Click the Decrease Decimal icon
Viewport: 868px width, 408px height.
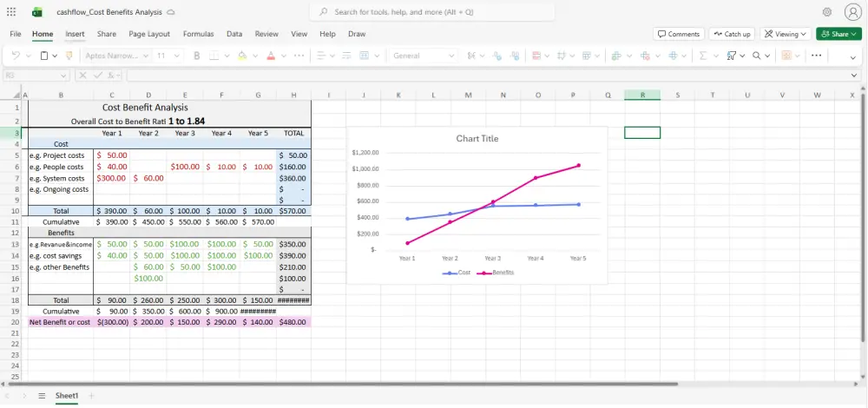(x=497, y=56)
